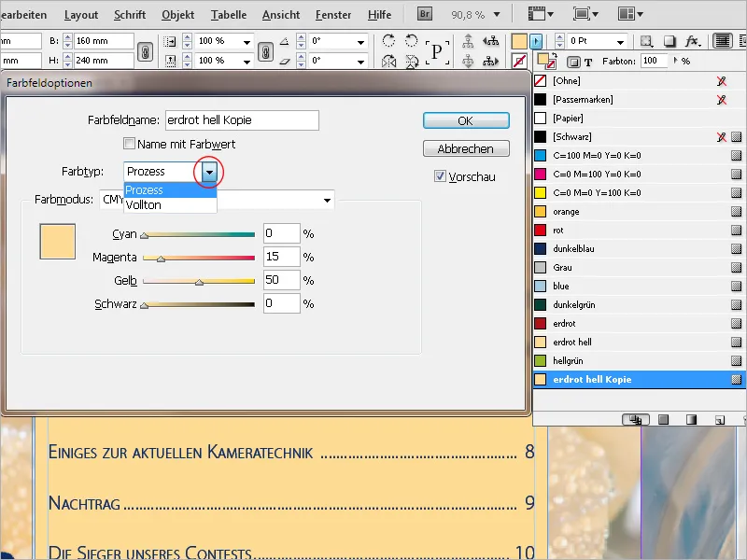747x560 pixels.
Task: Open the zoom percentage dropdown showing 90,8 %
Action: pyautogui.click(x=498, y=13)
